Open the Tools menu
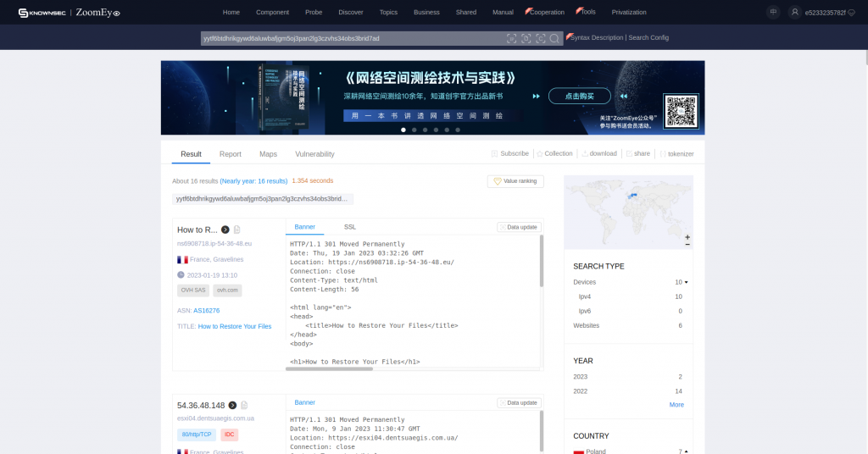Screen dimensions: 868x454 coord(587,12)
